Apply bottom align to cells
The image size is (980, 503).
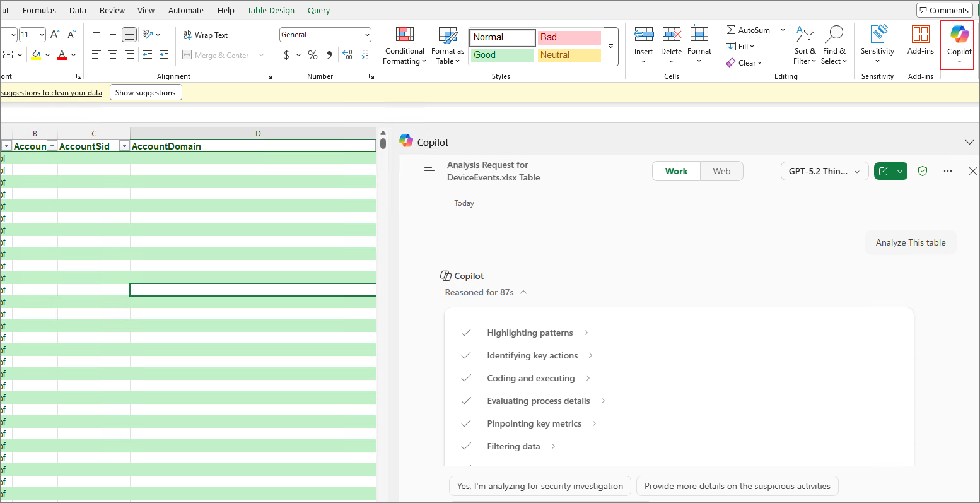tap(129, 35)
